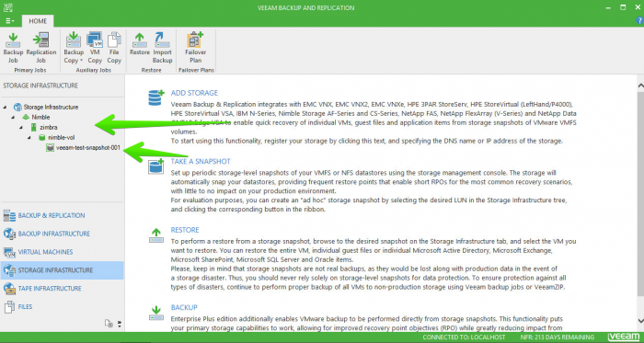The width and height of the screenshot is (644, 343).
Task: Open the navigation pane overflow chevron
Action: click(120, 324)
